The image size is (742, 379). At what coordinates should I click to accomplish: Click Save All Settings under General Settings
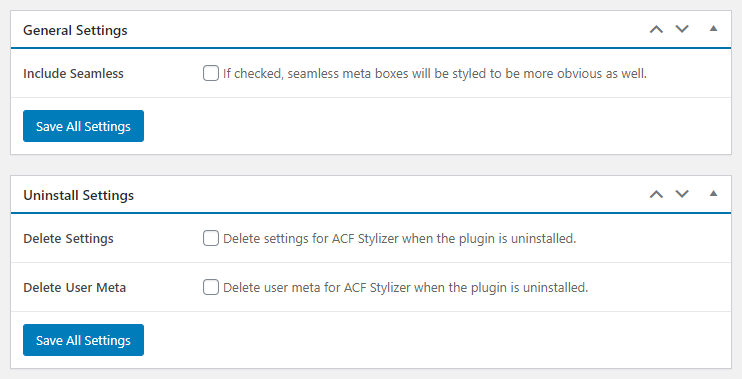(83, 126)
